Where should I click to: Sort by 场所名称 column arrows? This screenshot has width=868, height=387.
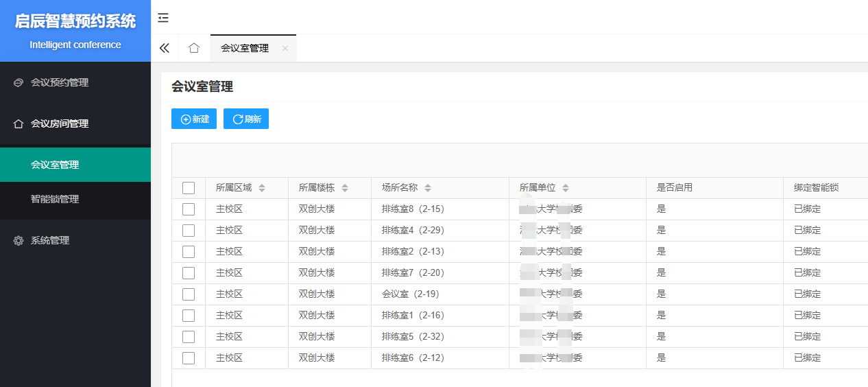[x=428, y=188]
